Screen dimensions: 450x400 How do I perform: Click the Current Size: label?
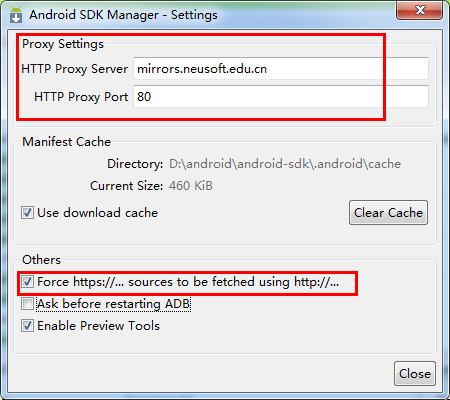click(x=126, y=186)
